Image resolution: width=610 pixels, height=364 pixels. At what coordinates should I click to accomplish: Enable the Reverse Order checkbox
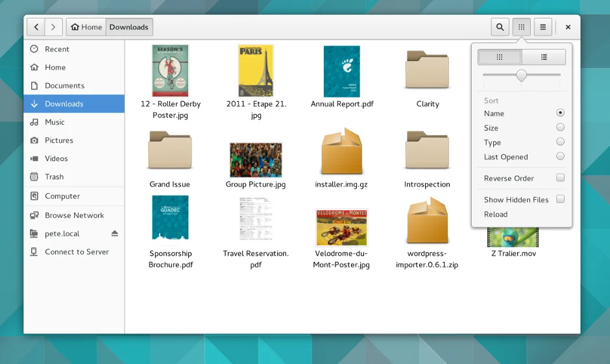pos(560,178)
